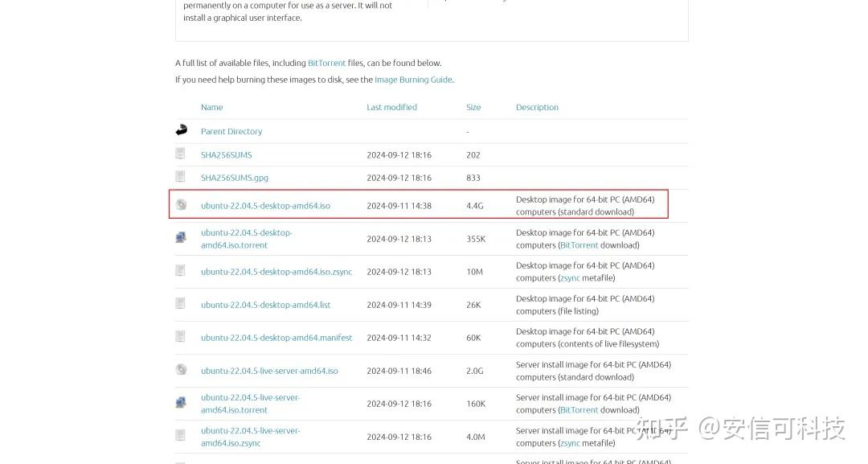
Task: Open the SHA256SUMS file link
Action: point(227,155)
